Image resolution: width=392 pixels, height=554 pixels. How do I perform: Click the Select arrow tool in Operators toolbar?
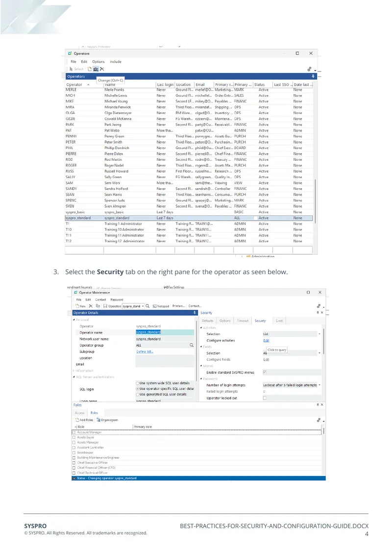tap(76, 69)
